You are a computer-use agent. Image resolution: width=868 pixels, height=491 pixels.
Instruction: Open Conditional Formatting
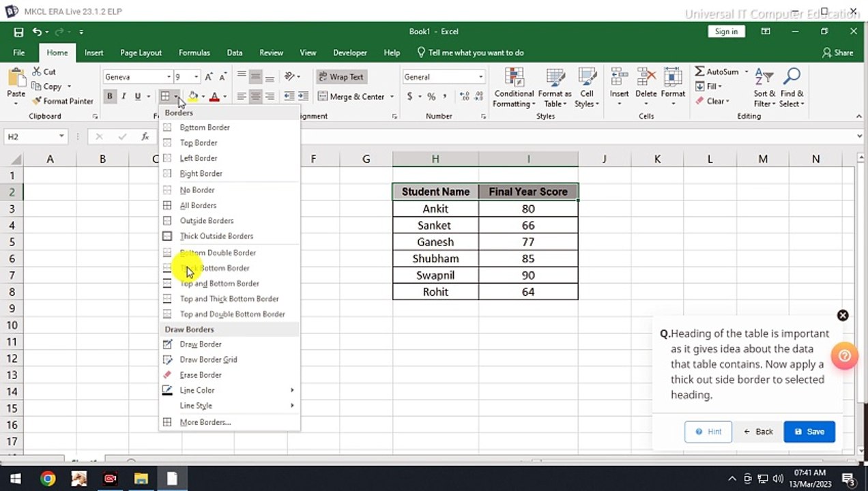(x=514, y=88)
